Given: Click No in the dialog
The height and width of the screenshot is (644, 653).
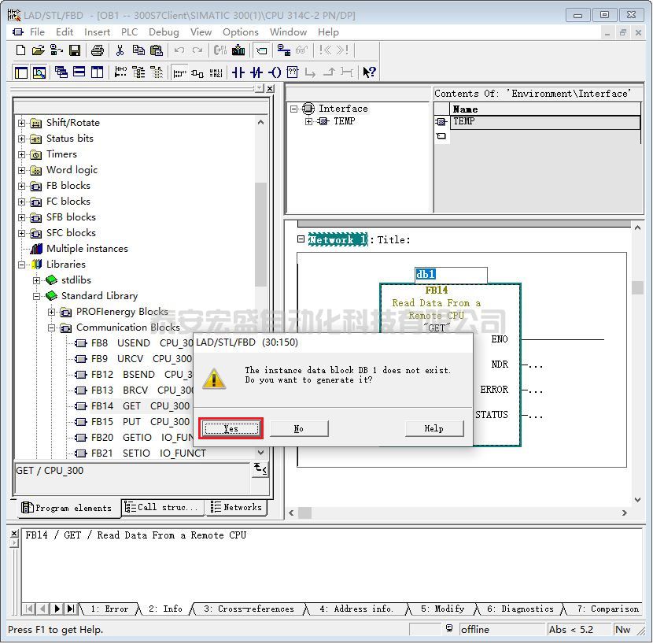Looking at the screenshot, I should click(x=299, y=428).
